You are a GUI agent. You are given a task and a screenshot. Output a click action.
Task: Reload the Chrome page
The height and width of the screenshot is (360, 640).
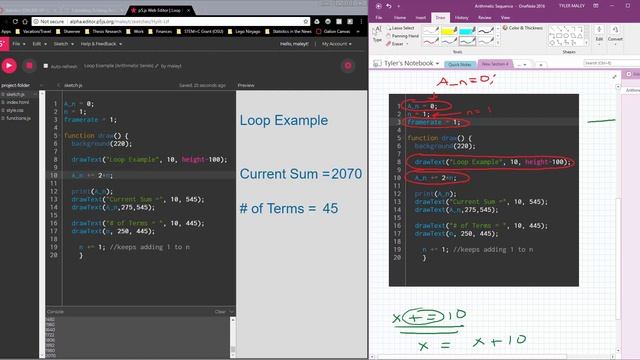(15, 21)
